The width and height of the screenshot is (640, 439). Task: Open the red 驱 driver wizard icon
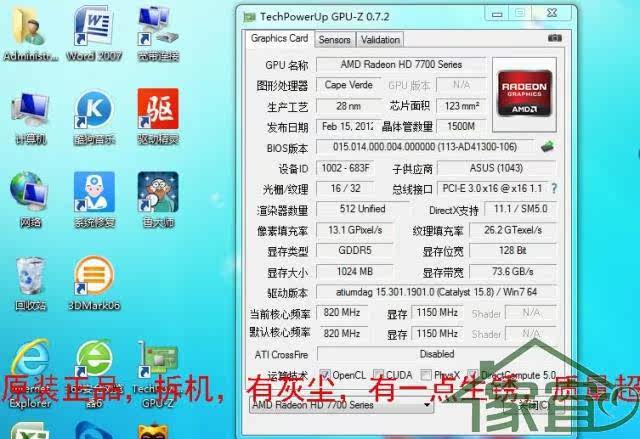(158, 118)
